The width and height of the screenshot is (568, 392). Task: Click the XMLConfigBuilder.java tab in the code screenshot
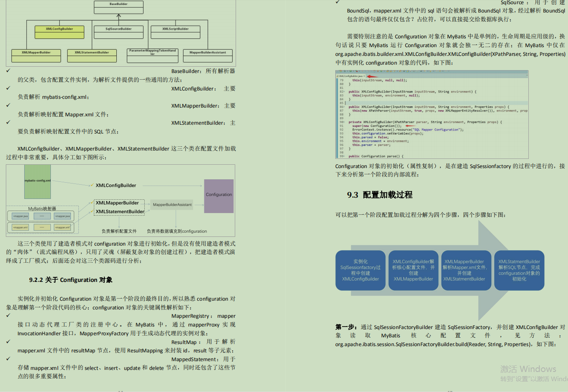351,76
